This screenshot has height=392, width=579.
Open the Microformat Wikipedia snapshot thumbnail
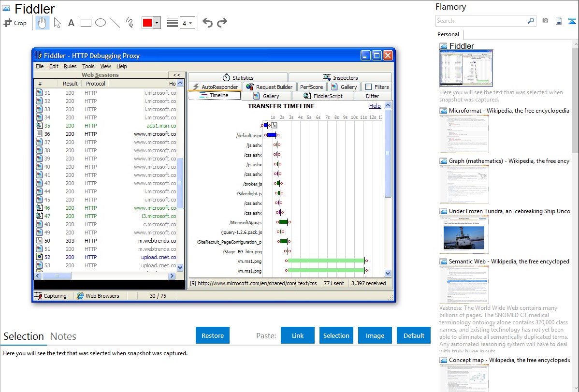click(464, 134)
